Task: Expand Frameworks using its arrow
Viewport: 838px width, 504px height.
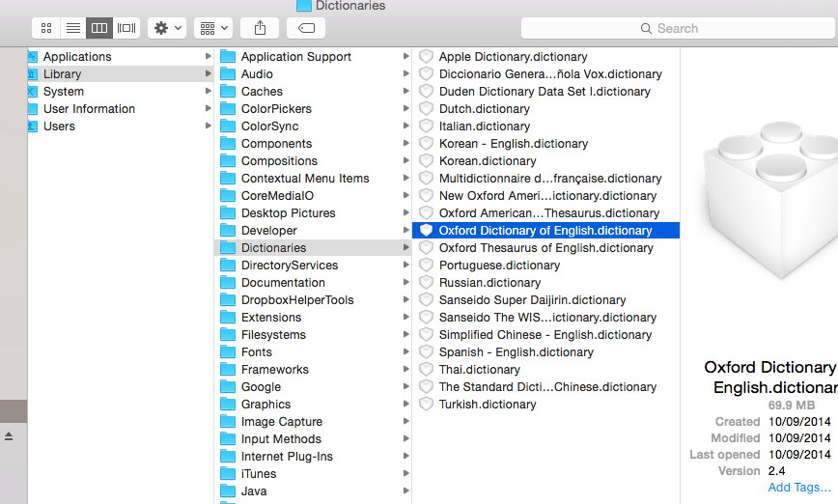Action: pyautogui.click(x=406, y=369)
